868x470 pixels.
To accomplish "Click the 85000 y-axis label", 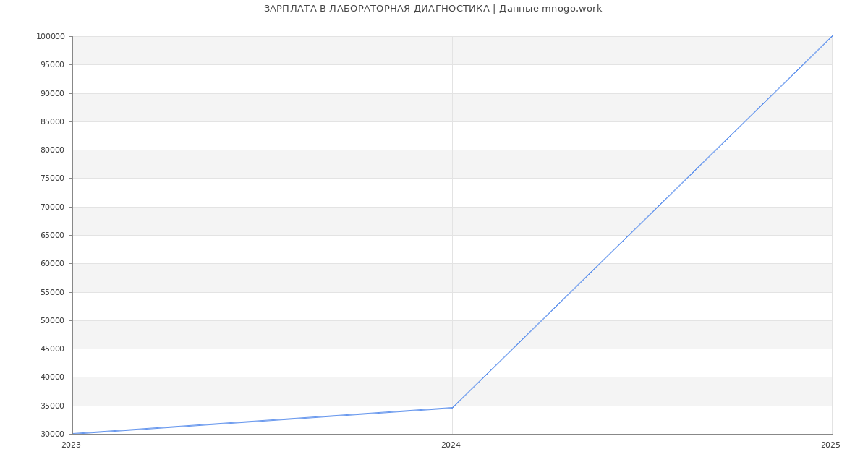I will 52,121.
